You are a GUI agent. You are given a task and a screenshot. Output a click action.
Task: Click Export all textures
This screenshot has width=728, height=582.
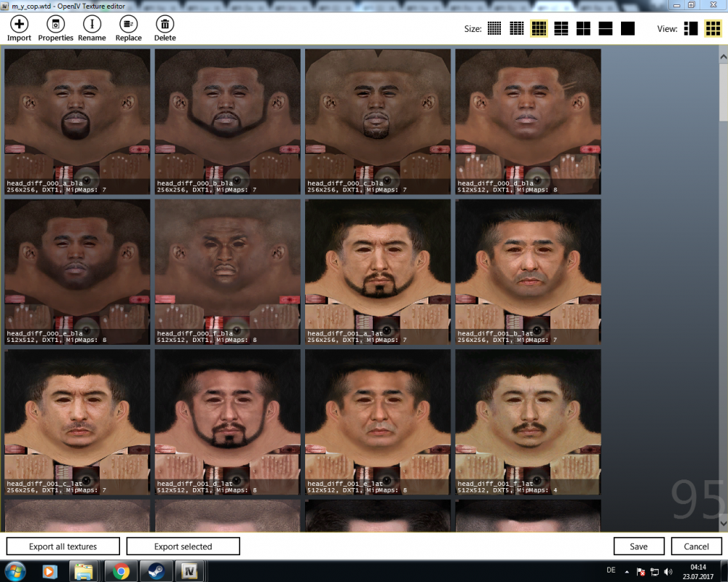point(63,546)
